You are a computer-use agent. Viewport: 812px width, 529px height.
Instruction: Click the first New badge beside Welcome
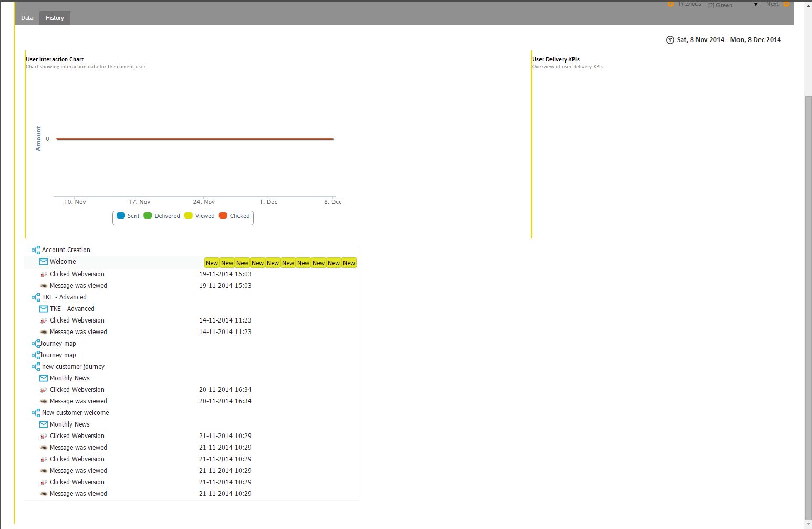(x=212, y=263)
